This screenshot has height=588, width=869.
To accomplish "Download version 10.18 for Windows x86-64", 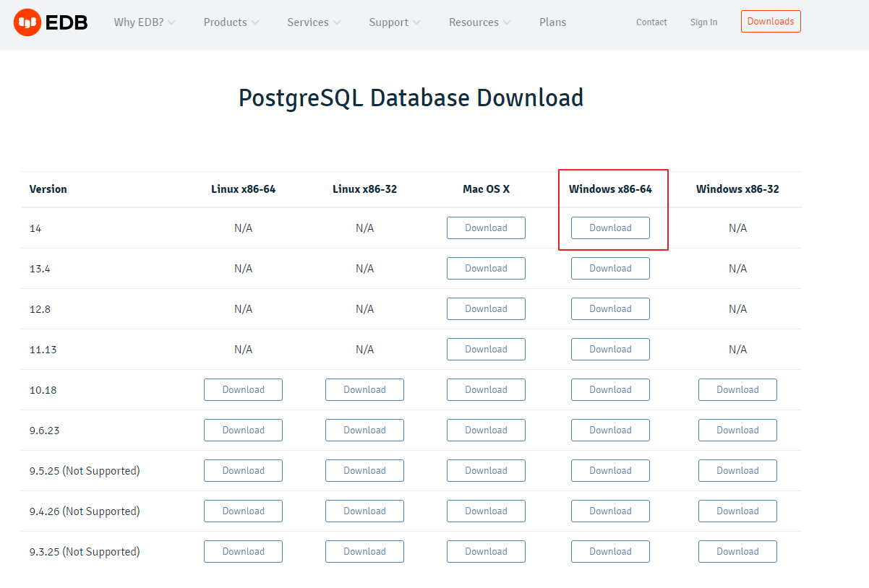I will tap(610, 389).
